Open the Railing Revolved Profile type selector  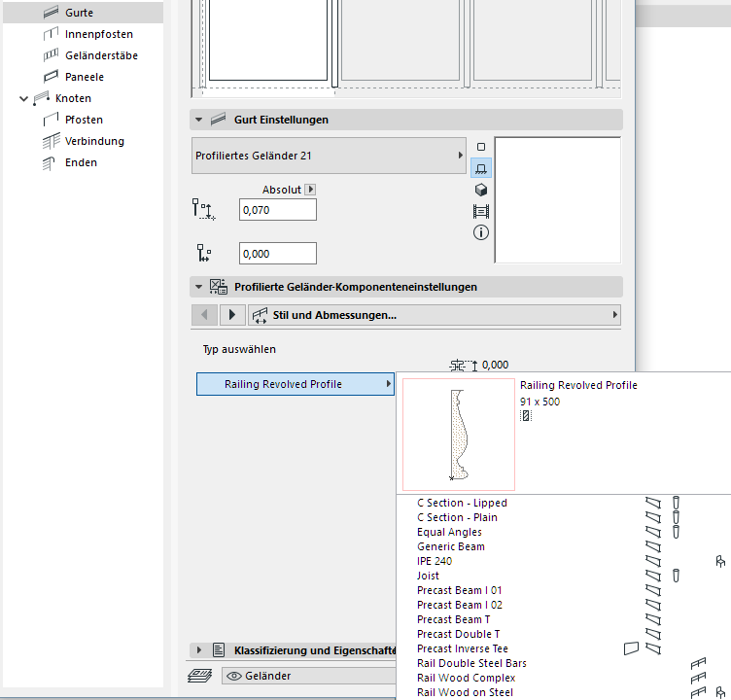(x=296, y=384)
